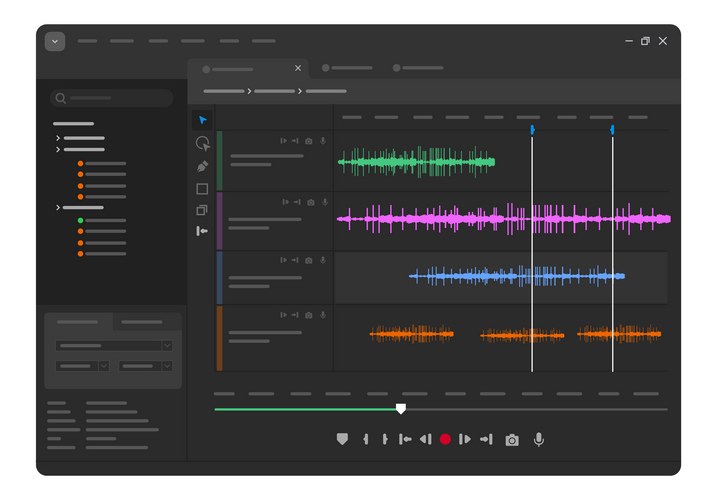Click the lasso pointer selection tool
Image resolution: width=717 pixels, height=500 pixels.
(202, 143)
